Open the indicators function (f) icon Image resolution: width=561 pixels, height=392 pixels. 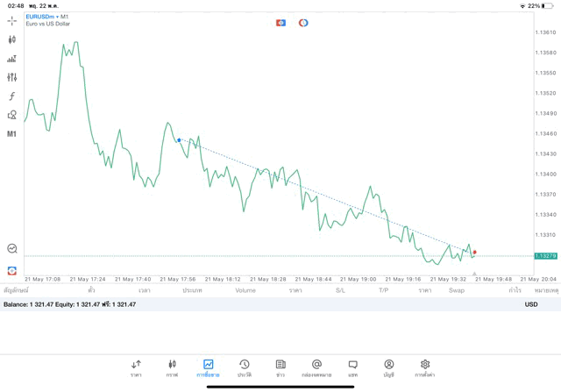[12, 96]
